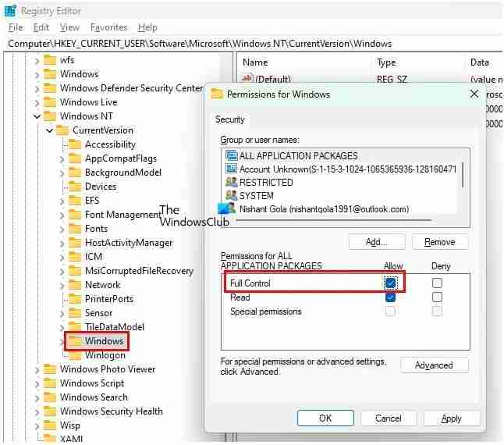Image resolution: width=504 pixels, height=445 pixels.
Task: Click the PrinterPorts folder icon
Action: coord(75,299)
